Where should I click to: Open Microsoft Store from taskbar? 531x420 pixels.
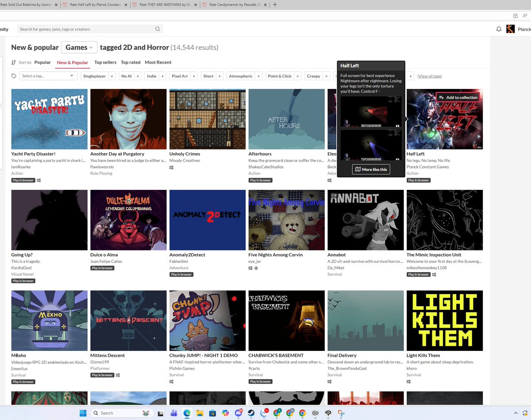pos(212,413)
